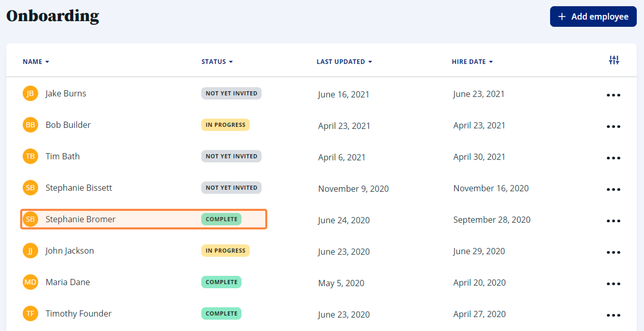Sort by the STATUS column header
This screenshot has width=644, height=331.
[217, 62]
